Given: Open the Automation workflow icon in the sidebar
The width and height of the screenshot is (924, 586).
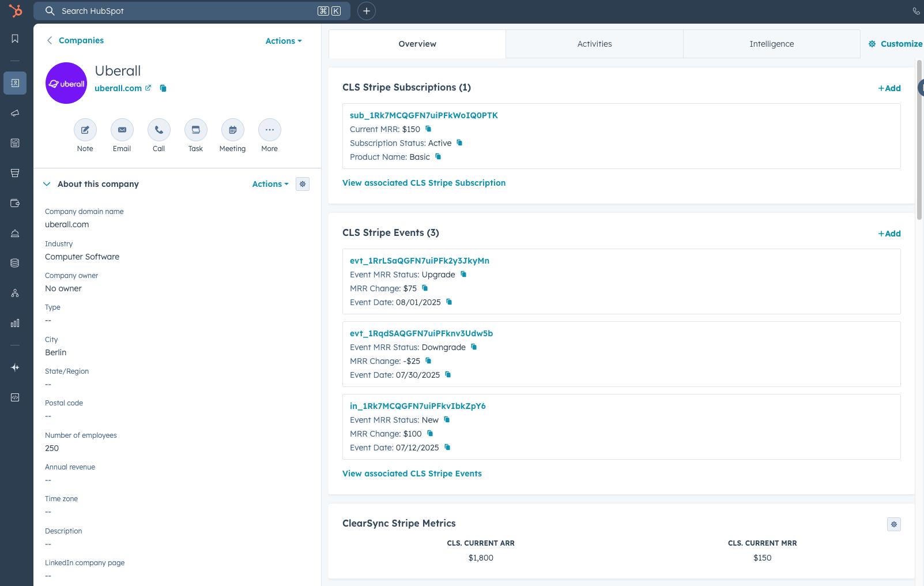Looking at the screenshot, I should [15, 293].
